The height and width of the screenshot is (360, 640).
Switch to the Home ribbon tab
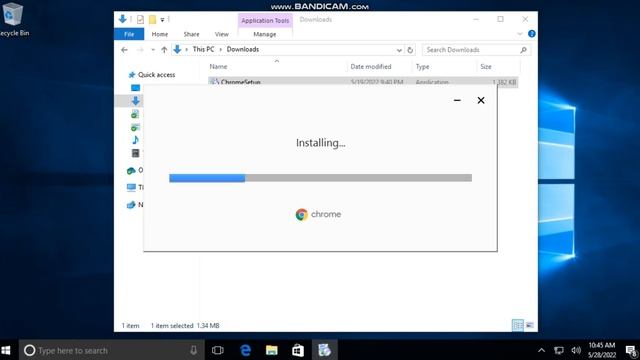pos(160,34)
